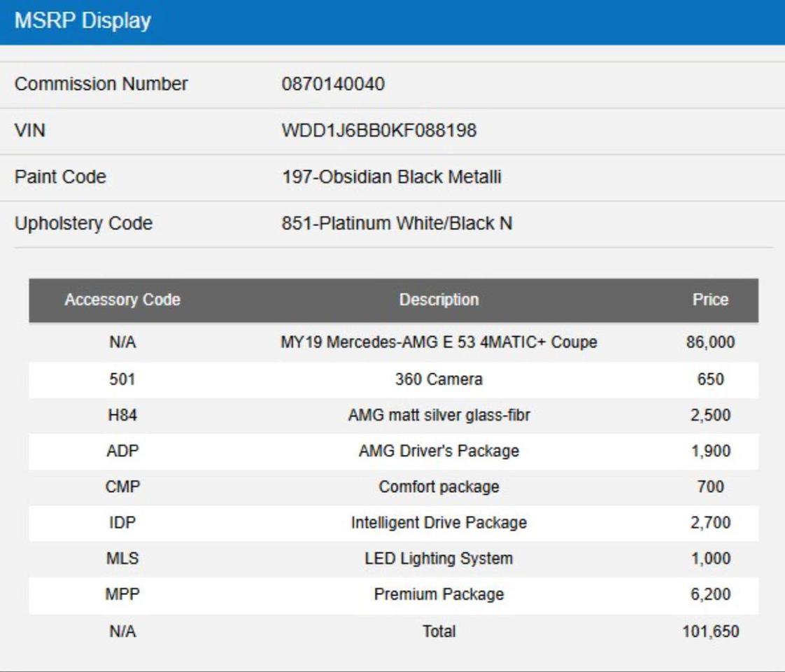Click the base price 86,000
785x672 pixels.
[710, 342]
